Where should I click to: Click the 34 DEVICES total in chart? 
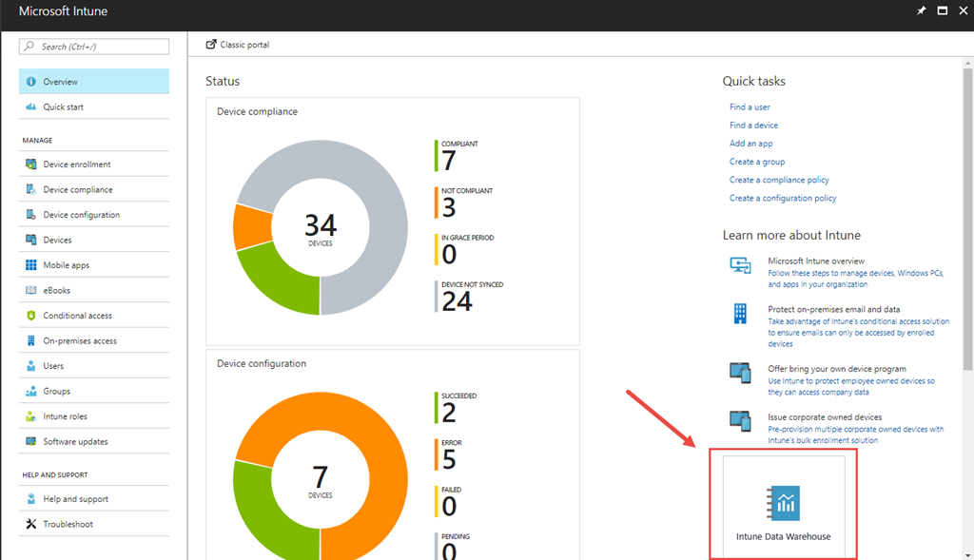[x=321, y=229]
